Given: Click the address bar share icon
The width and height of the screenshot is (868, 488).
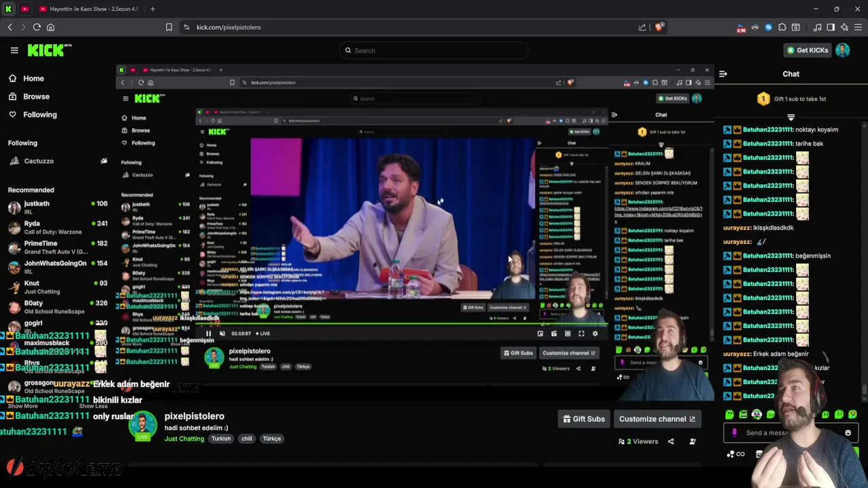Looking at the screenshot, I should (642, 27).
